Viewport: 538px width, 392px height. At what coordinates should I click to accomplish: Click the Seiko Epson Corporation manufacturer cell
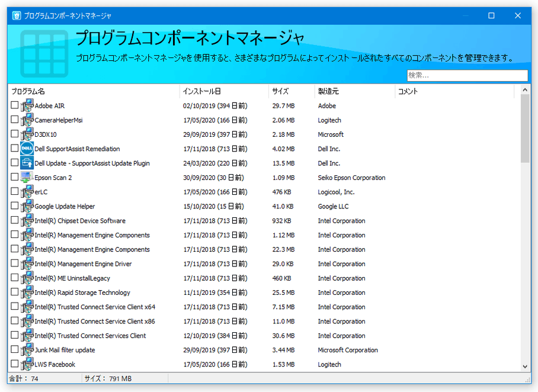[351, 178]
